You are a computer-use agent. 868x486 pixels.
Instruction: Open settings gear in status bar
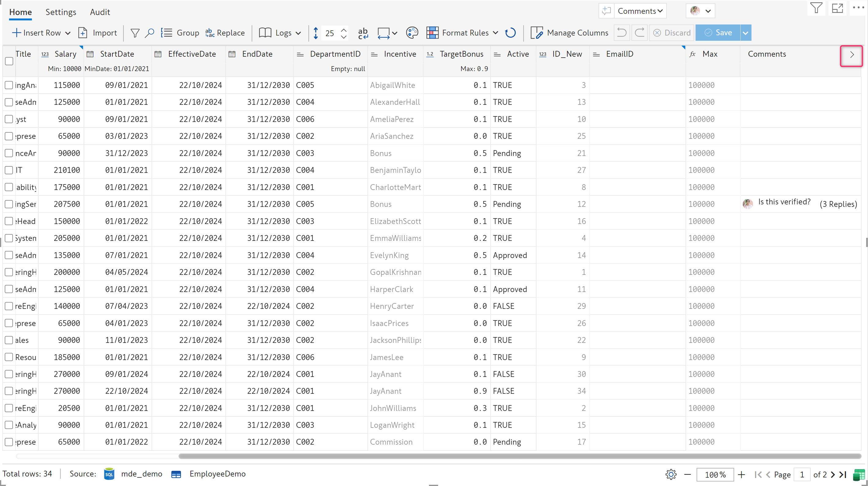671,474
